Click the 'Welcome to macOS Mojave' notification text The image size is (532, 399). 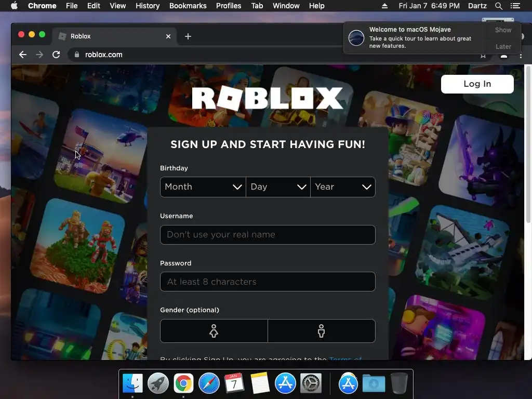pyautogui.click(x=410, y=30)
